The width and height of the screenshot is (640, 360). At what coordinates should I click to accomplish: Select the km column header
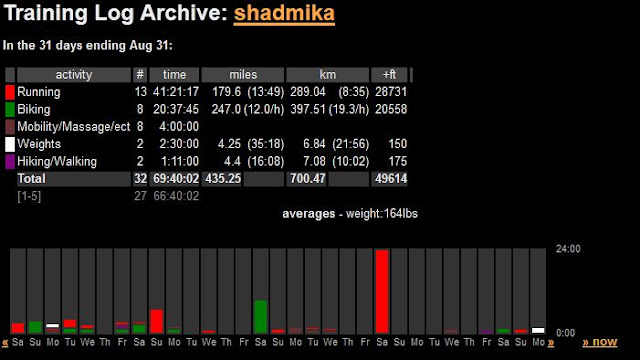(x=327, y=75)
